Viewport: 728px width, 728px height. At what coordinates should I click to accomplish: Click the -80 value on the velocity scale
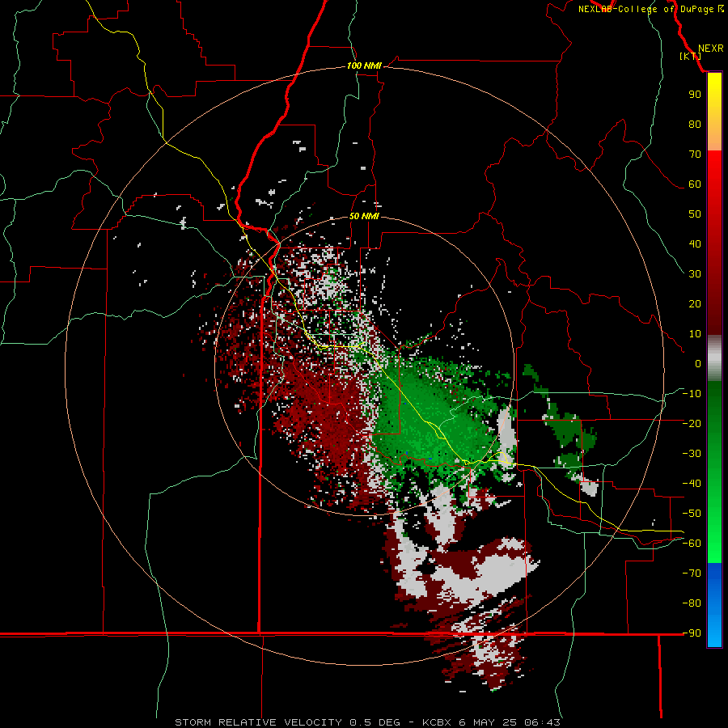click(x=692, y=603)
